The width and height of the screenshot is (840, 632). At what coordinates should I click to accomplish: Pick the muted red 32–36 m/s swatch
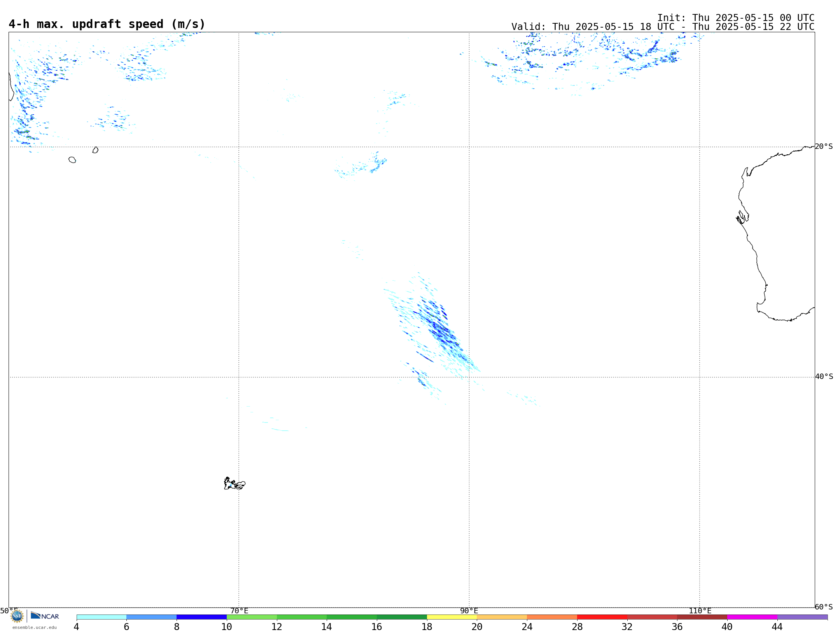(x=652, y=617)
